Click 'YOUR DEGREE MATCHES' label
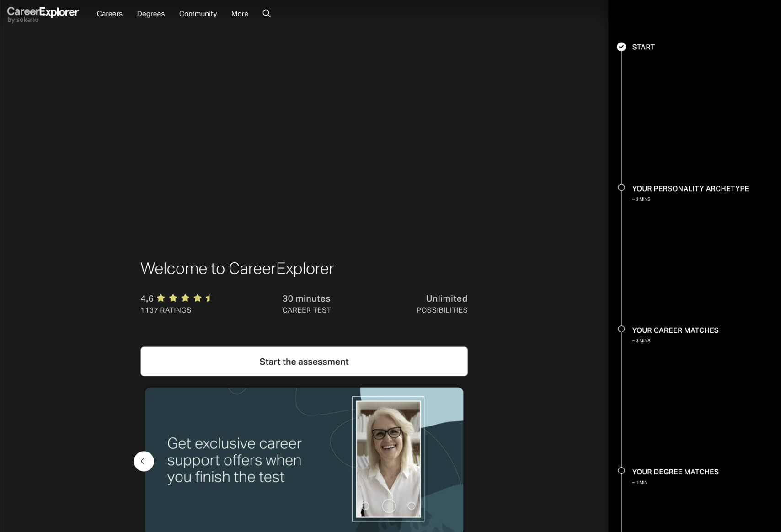The width and height of the screenshot is (781, 532). pos(675,472)
